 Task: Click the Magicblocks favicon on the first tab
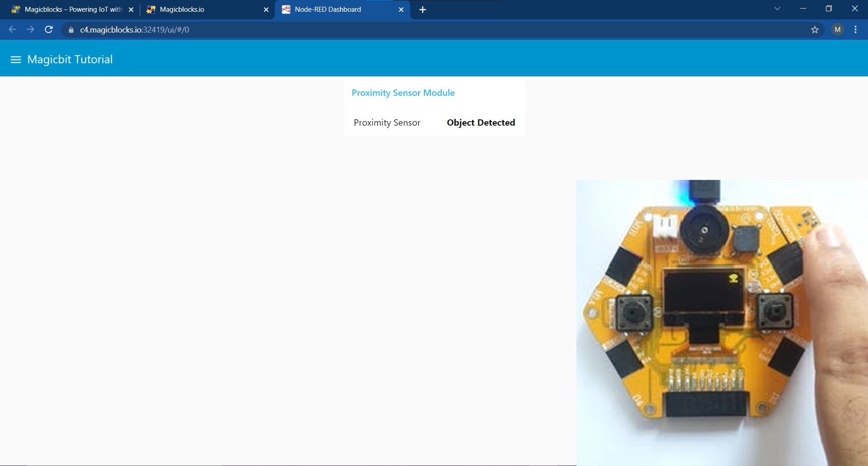[16, 9]
